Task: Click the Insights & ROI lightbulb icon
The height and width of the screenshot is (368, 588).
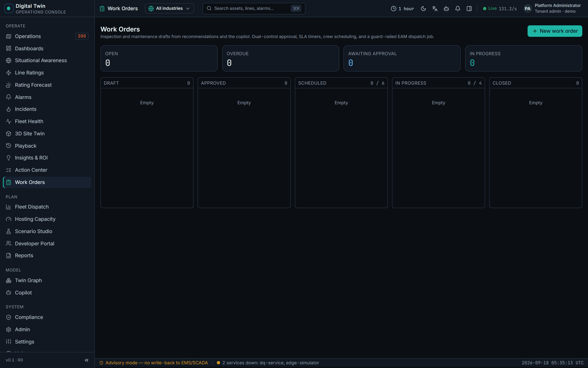Action: [x=9, y=158]
